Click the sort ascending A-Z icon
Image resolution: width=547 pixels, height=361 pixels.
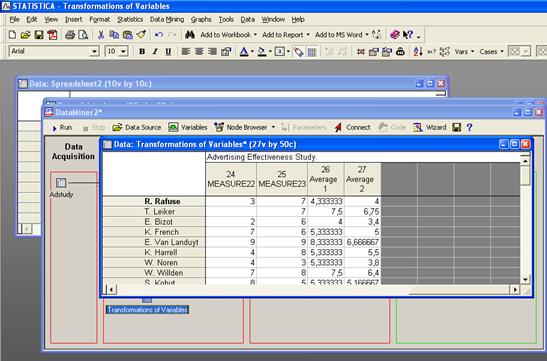point(418,52)
